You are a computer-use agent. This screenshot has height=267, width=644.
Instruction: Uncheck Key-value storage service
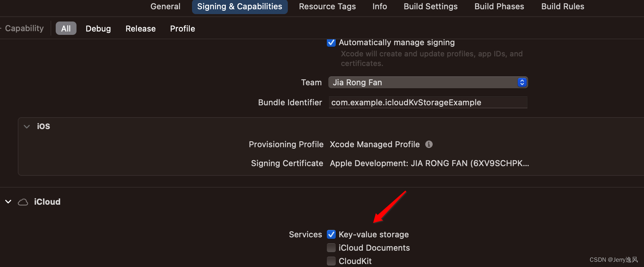tap(331, 234)
